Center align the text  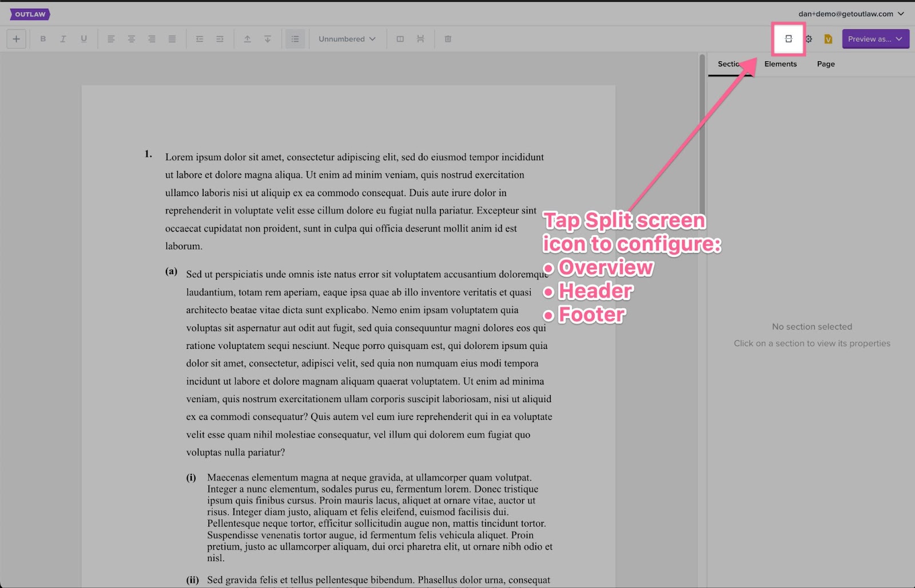[132, 39]
